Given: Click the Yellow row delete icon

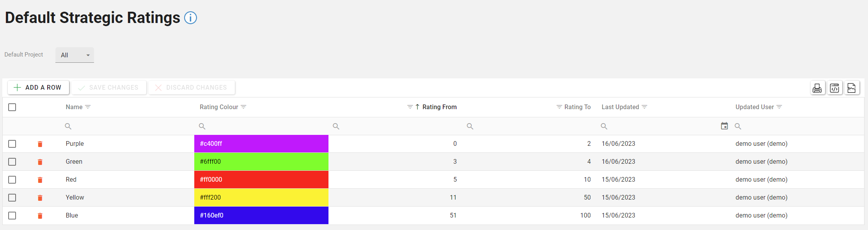Looking at the screenshot, I should click(40, 198).
